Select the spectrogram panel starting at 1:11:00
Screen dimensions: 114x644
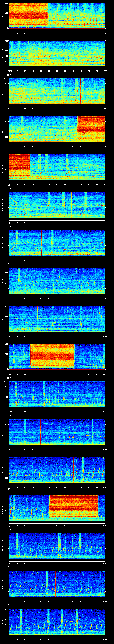[57, 394]
